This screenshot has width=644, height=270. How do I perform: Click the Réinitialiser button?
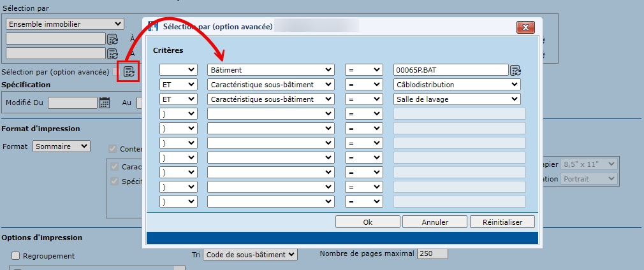[502, 222]
